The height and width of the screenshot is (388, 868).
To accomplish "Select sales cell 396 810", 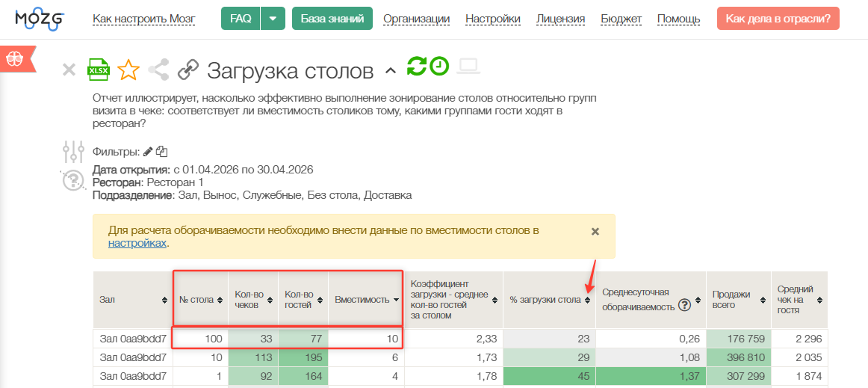I will coord(738,357).
